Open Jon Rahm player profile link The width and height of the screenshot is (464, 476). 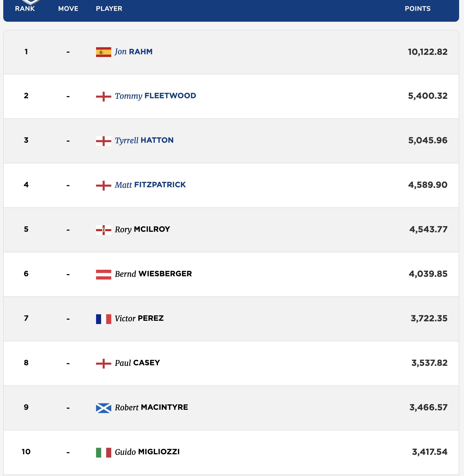pos(134,52)
